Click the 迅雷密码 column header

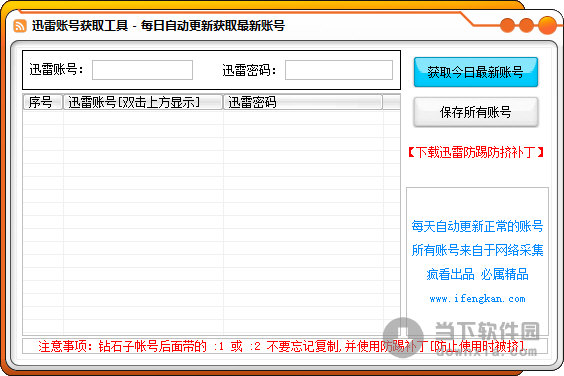coord(303,102)
